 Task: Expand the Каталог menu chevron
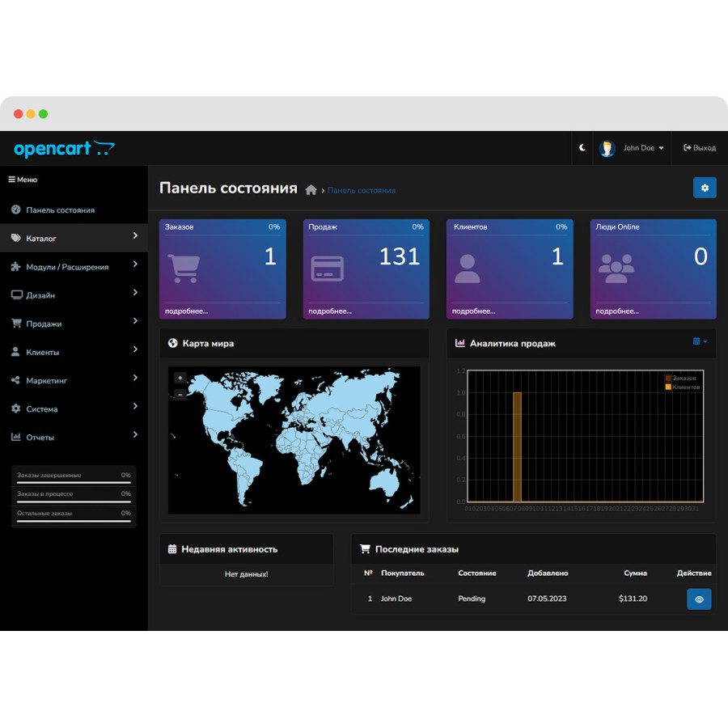[x=135, y=236]
